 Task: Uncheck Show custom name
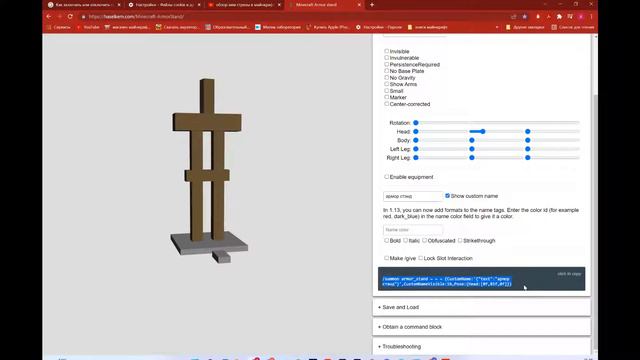(447, 196)
